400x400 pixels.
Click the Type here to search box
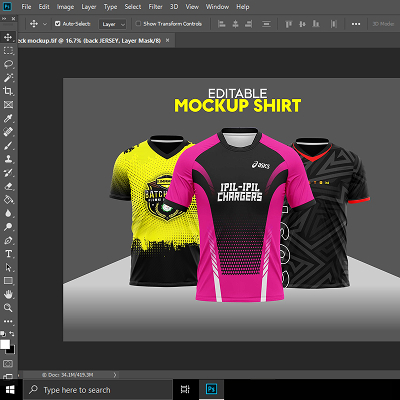(97, 390)
